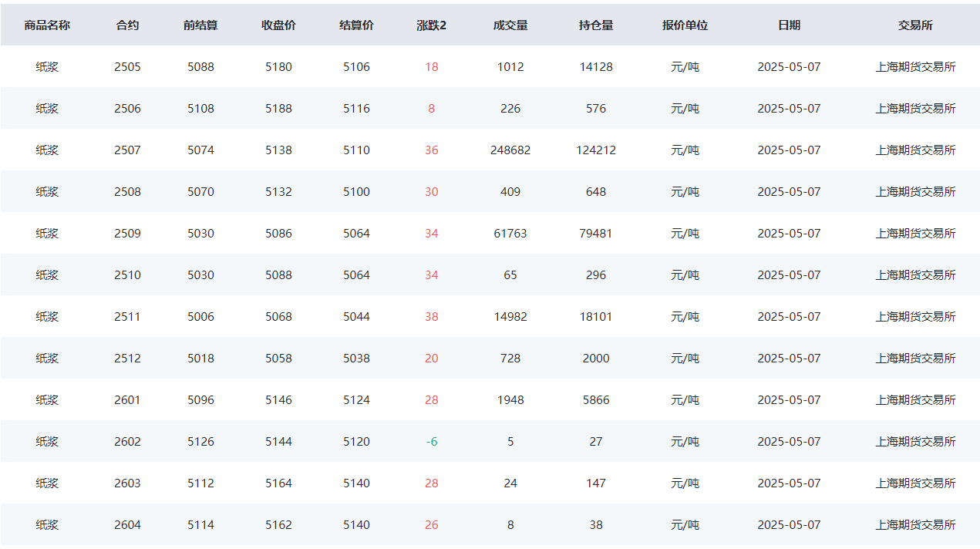980x549 pixels.
Task: Click open interest value 2000
Action: (596, 359)
